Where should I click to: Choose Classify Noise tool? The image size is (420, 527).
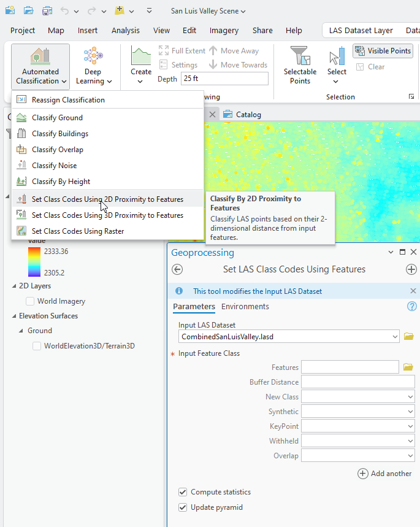pos(107,166)
